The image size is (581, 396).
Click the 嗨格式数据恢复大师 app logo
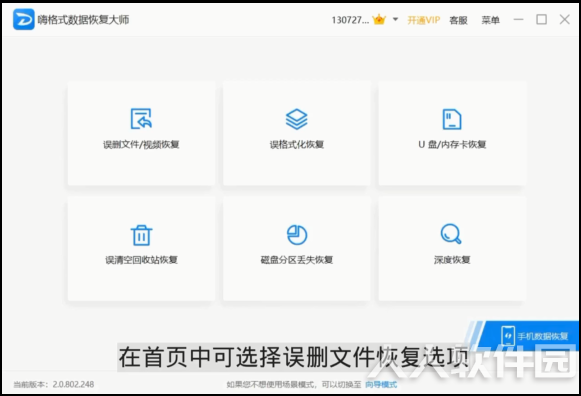pyautogui.click(x=24, y=19)
